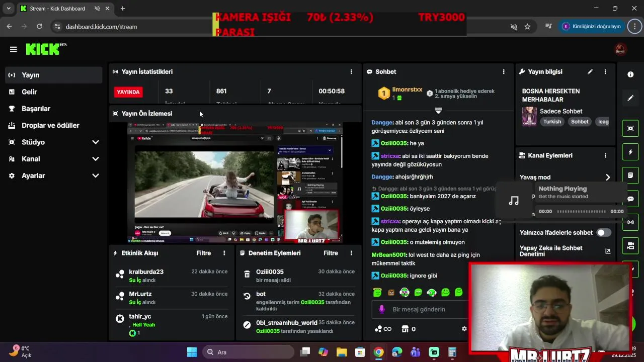The image size is (644, 362).
Task: Toggle activity feed lightning icon in right sidebar
Action: (630, 152)
